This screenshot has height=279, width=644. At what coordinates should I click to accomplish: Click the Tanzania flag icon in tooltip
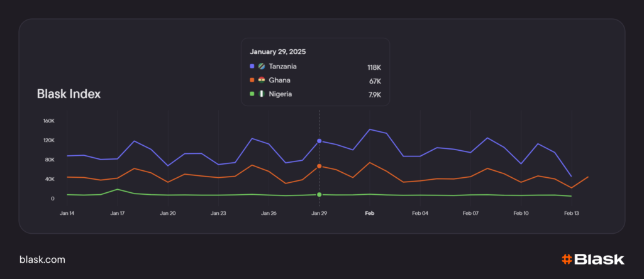click(x=262, y=67)
